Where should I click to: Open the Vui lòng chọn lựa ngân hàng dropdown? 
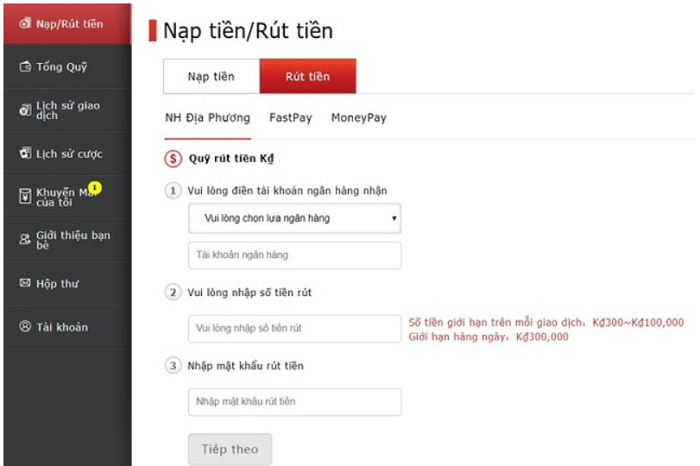click(295, 218)
